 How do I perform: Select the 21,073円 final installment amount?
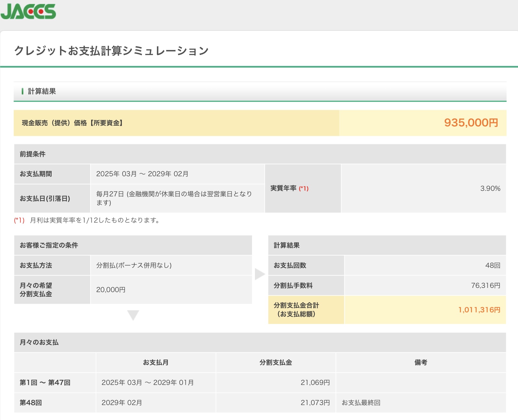[x=315, y=403]
